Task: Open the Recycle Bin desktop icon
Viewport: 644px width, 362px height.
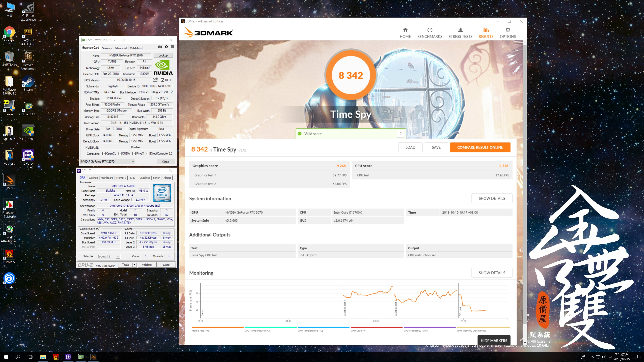Action: (9, 59)
